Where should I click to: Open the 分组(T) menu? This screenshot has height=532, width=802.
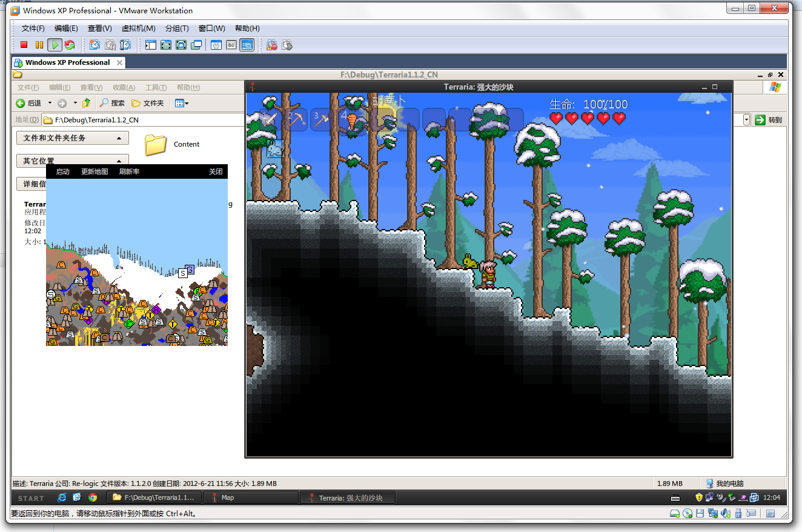pyautogui.click(x=177, y=28)
